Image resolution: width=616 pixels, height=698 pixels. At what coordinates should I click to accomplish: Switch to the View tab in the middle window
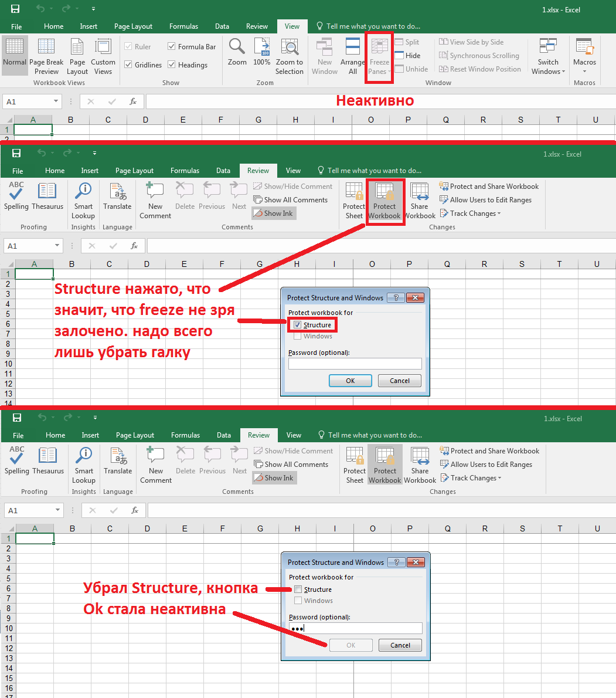(293, 171)
